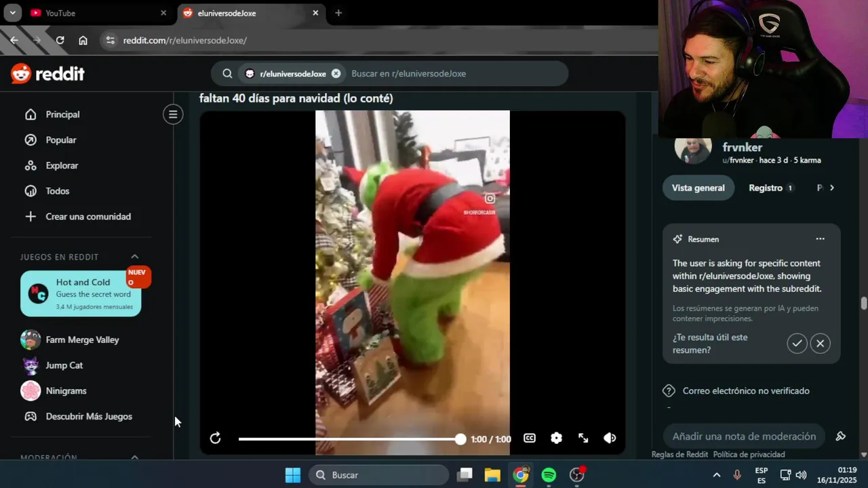The height and width of the screenshot is (488, 868).
Task: Click the post title about navidad
Action: tap(296, 98)
